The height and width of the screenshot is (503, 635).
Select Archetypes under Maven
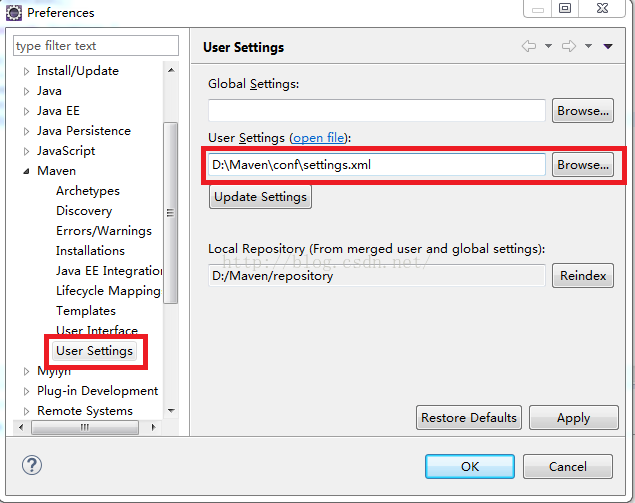pyautogui.click(x=88, y=191)
